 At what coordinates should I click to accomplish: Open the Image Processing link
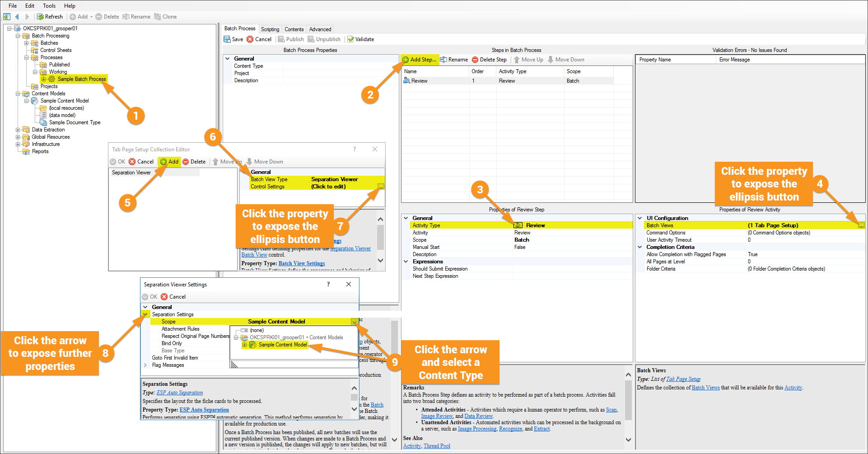[x=477, y=429]
